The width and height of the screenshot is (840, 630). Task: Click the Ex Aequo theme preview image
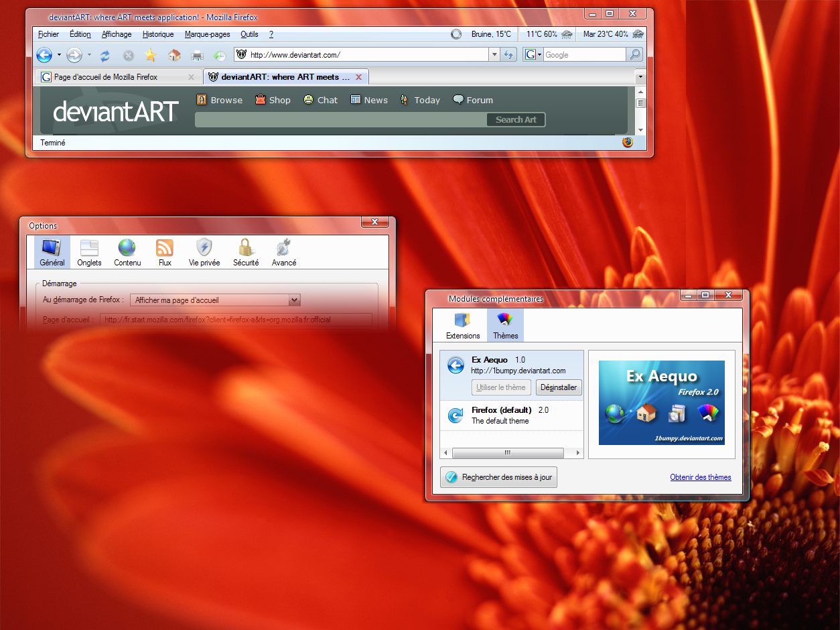coord(662,403)
